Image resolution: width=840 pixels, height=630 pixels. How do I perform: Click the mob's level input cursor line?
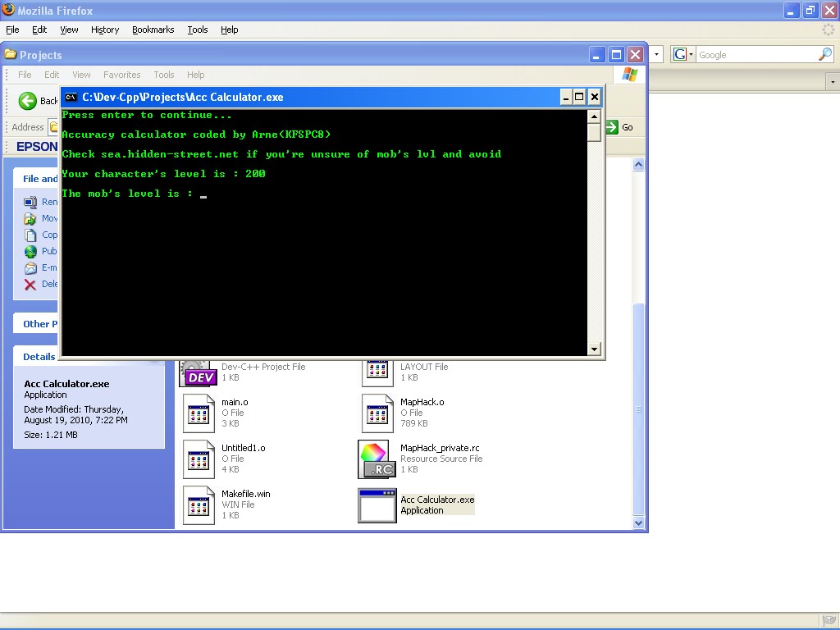tap(203, 197)
